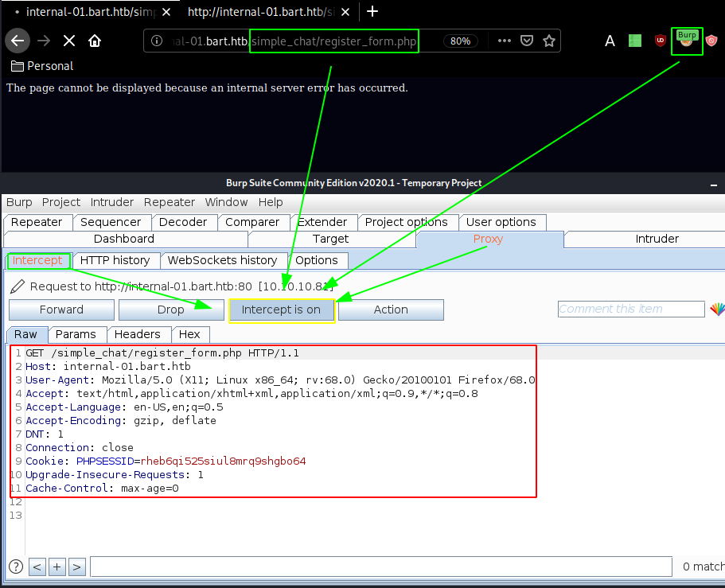Screen dimensions: 725x588
Task: Click the red shield extension icon
Action: 711,41
